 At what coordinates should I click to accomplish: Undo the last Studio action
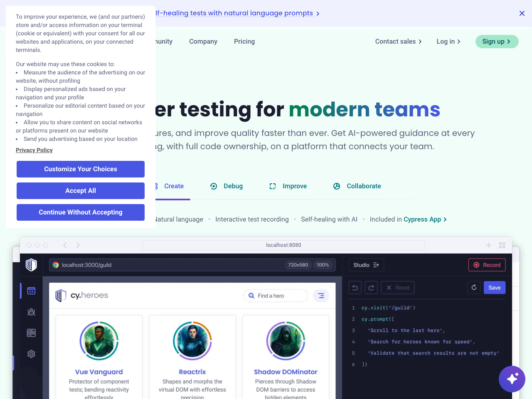pos(355,287)
